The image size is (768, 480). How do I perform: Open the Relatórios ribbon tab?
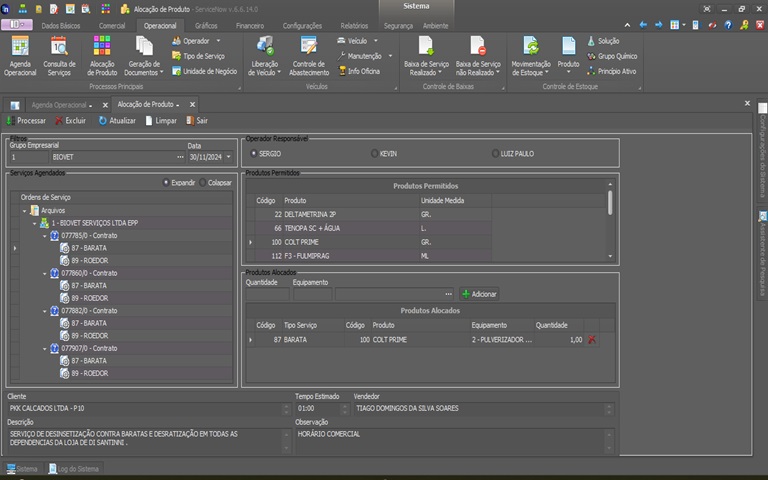tap(354, 24)
